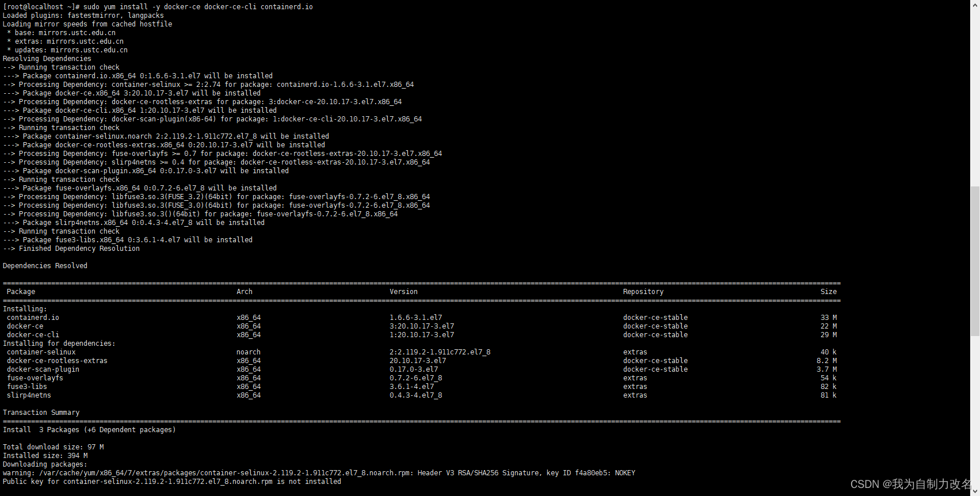Image resolution: width=980 pixels, height=496 pixels.
Task: Click size '81 k' cell
Action: pos(829,395)
